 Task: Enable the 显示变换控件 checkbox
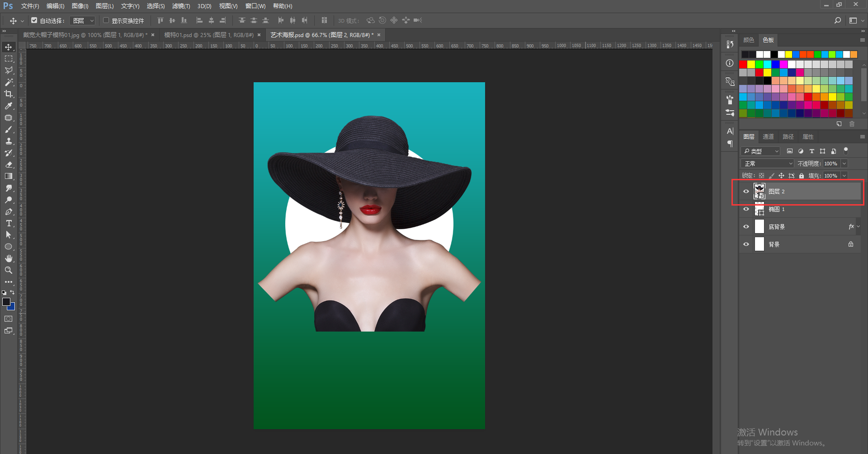tap(106, 20)
